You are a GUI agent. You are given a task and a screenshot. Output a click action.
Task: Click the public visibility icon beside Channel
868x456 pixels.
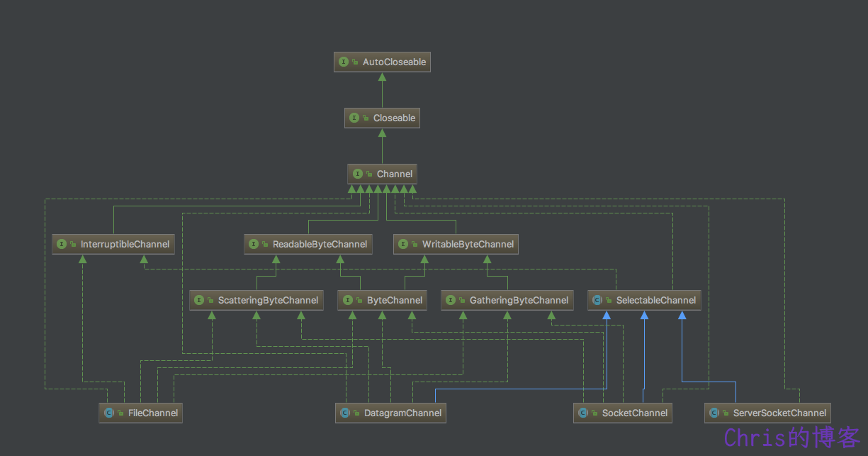[x=369, y=174]
